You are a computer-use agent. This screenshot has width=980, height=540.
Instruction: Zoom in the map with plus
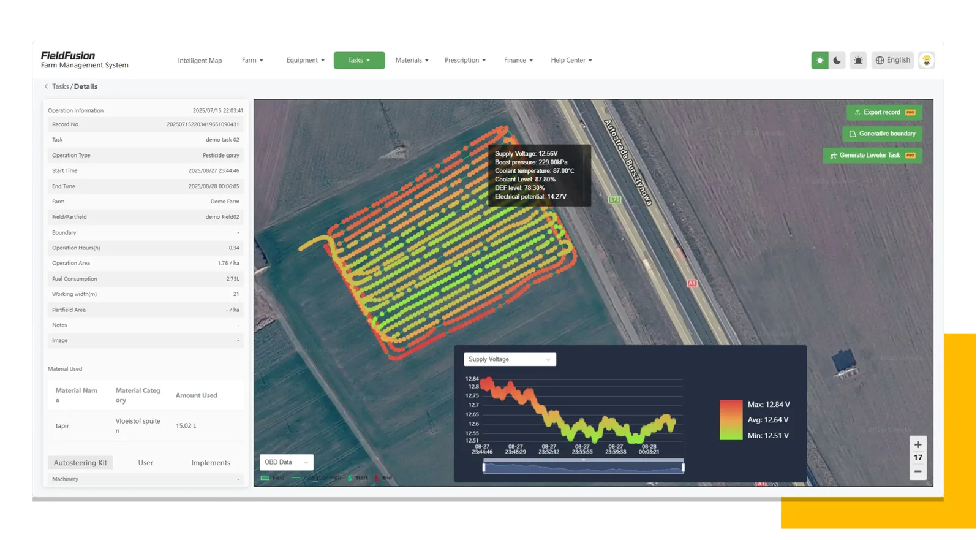(918, 444)
